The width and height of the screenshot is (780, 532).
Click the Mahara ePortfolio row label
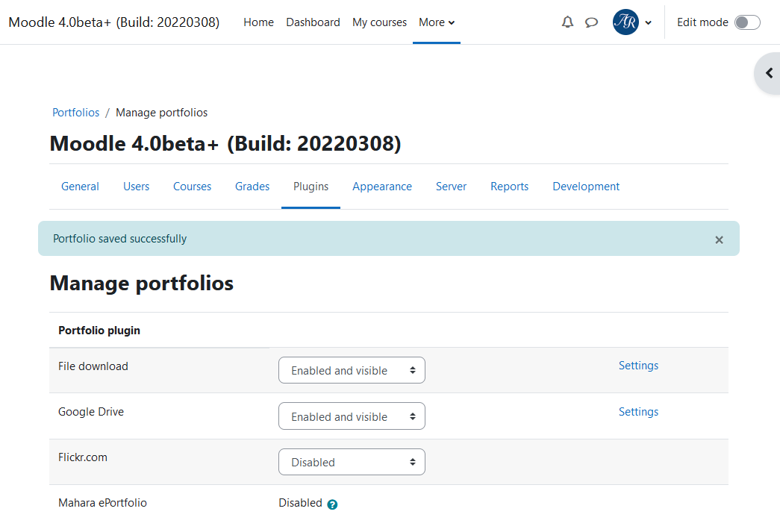[102, 503]
